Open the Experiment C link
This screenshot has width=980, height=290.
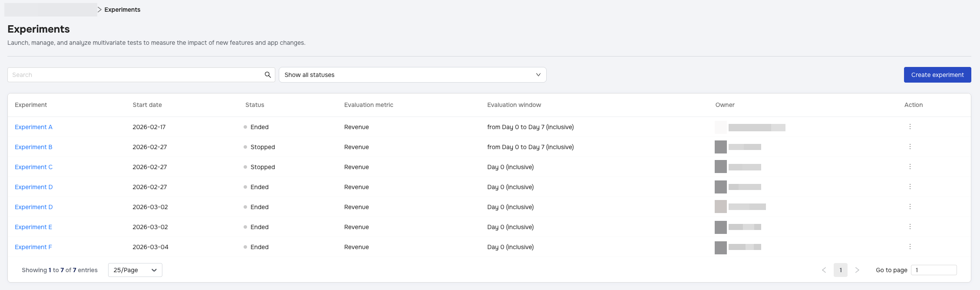33,167
